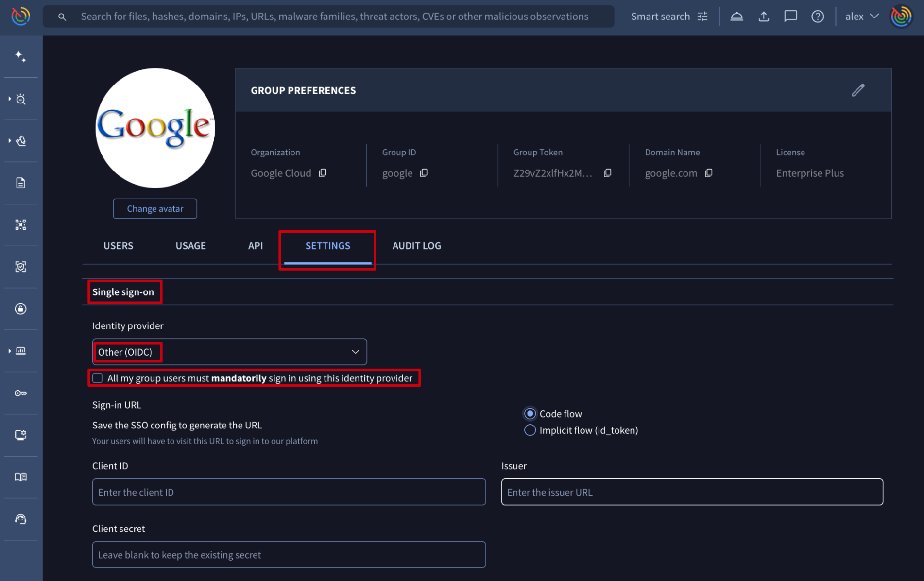
Task: Expand the sidebar search section arrow
Action: [x=10, y=99]
